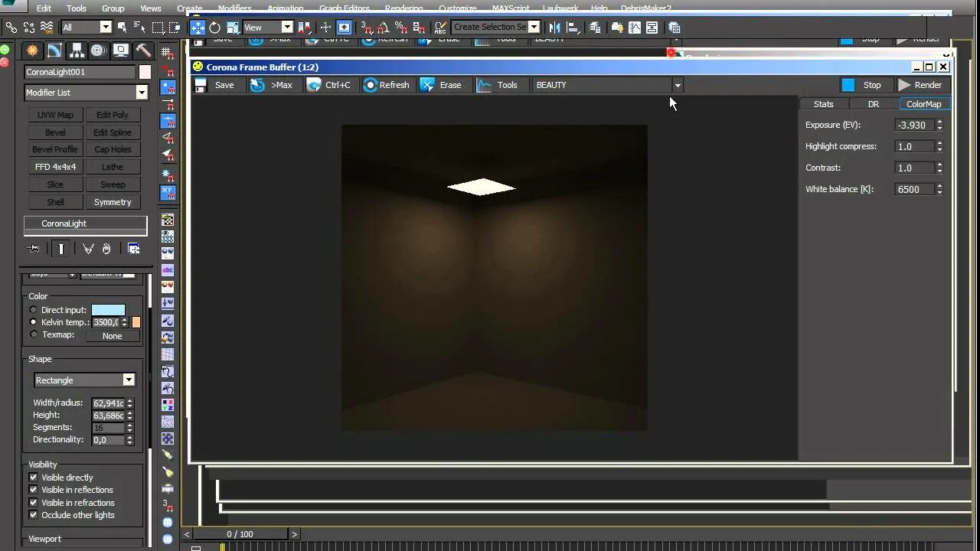Screen dimensions: 980x551
Task: Open the Group menu
Action: click(x=113, y=8)
